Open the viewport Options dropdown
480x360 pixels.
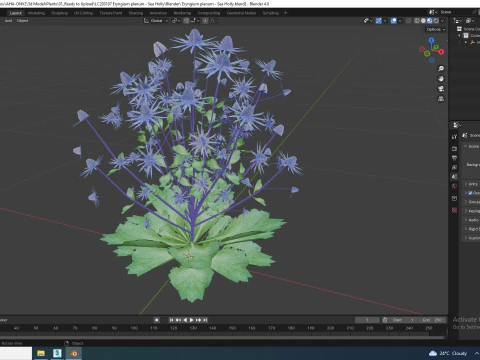[436, 29]
